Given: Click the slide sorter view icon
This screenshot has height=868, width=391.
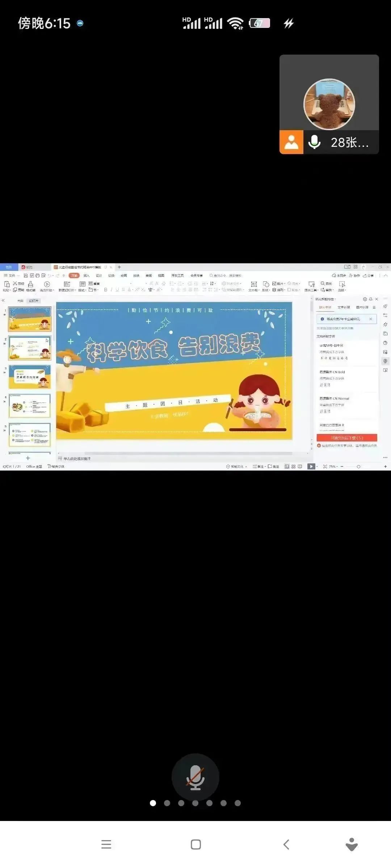Looking at the screenshot, I should click(x=293, y=467).
